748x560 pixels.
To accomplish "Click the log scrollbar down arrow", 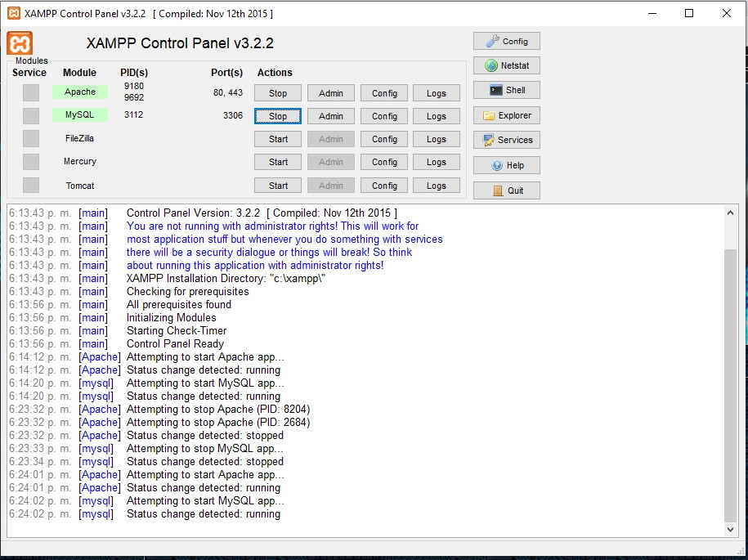I will pos(730,530).
